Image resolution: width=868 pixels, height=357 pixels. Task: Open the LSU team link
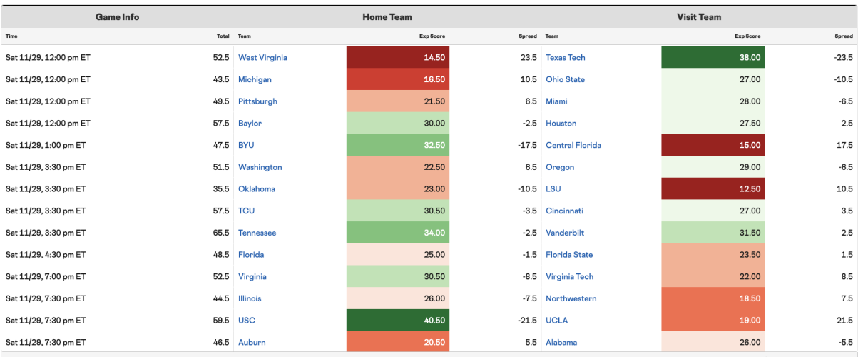click(x=553, y=189)
